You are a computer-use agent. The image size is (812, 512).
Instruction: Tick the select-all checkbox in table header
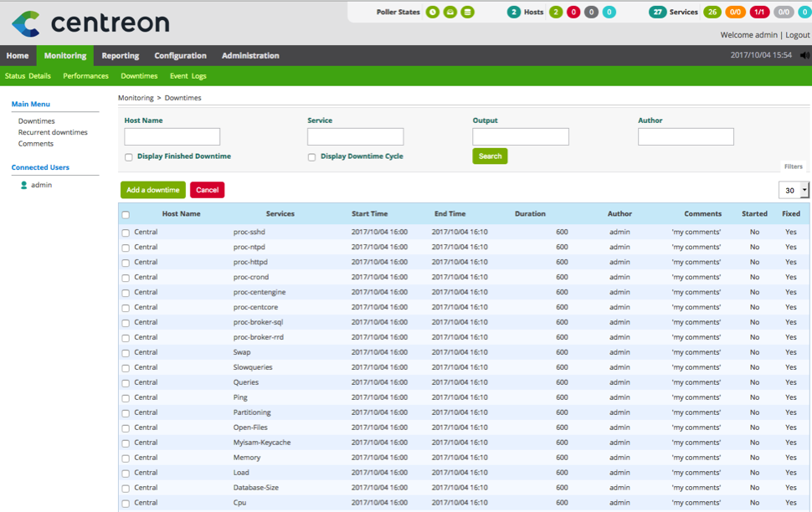126,215
